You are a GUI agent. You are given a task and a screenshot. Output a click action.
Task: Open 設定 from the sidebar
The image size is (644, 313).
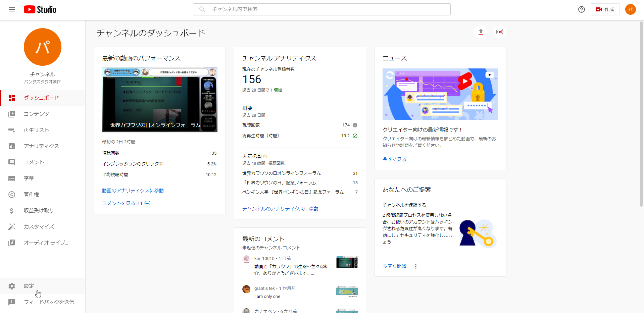click(43, 286)
